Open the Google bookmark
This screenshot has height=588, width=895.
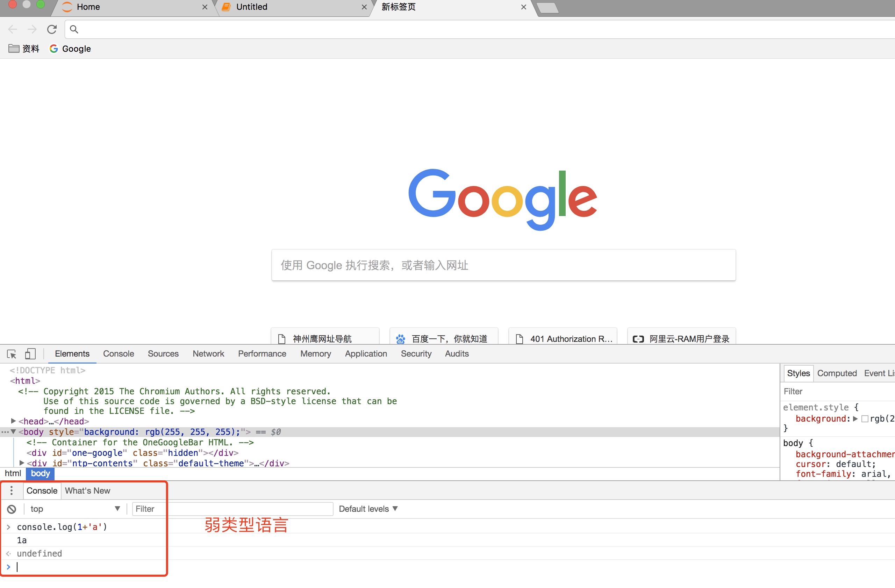tap(70, 49)
